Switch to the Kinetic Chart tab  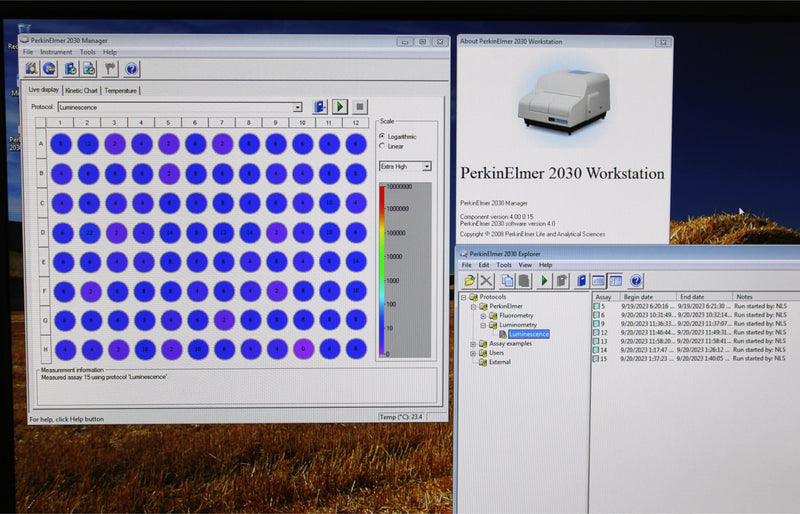(81, 90)
